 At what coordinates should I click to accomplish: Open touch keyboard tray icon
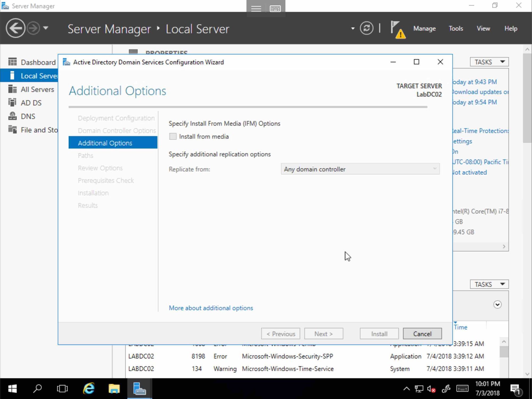click(462, 389)
